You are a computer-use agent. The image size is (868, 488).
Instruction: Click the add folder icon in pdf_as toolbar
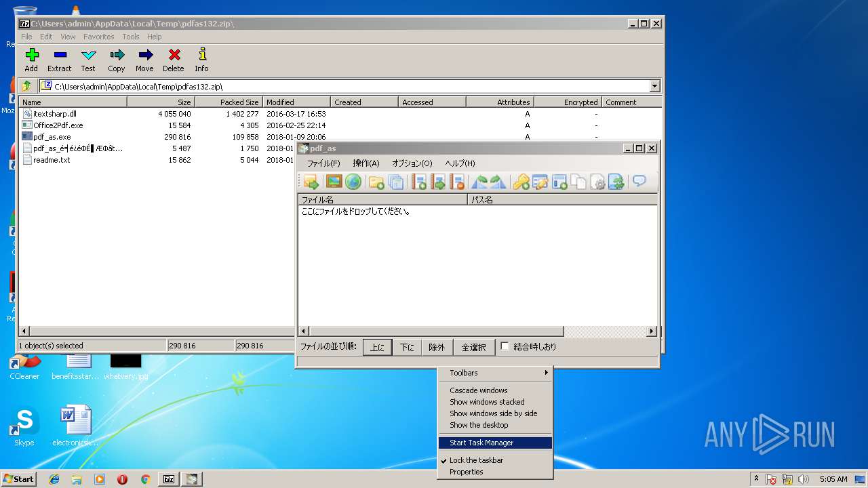(x=376, y=182)
